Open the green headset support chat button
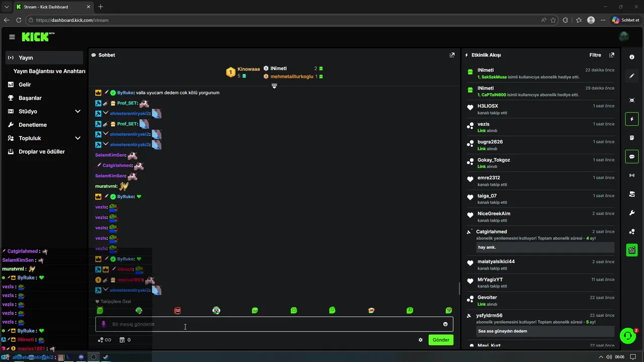 tap(627, 335)
